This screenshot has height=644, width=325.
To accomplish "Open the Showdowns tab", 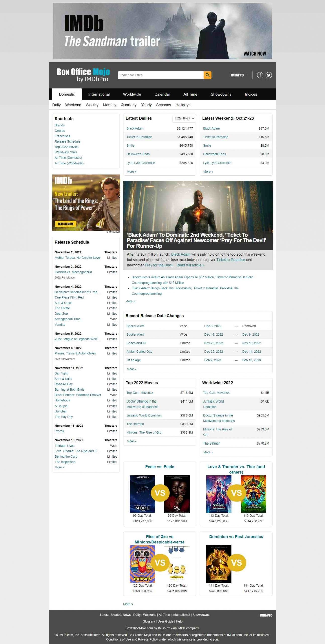I will coord(221,94).
